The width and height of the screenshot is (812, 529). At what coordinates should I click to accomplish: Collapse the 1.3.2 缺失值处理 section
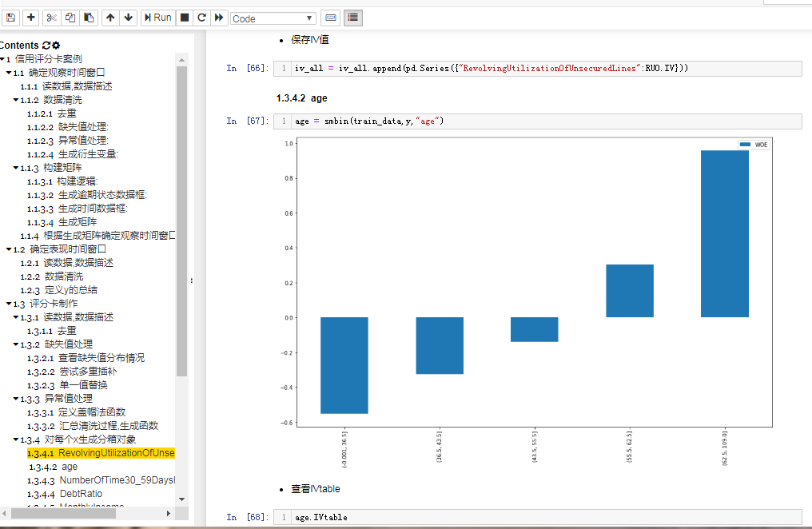(x=15, y=344)
